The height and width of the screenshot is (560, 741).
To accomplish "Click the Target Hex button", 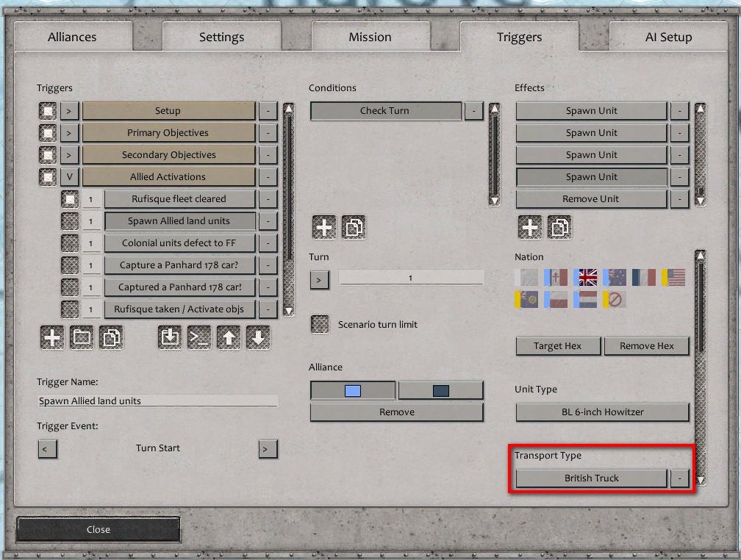I will [558, 346].
